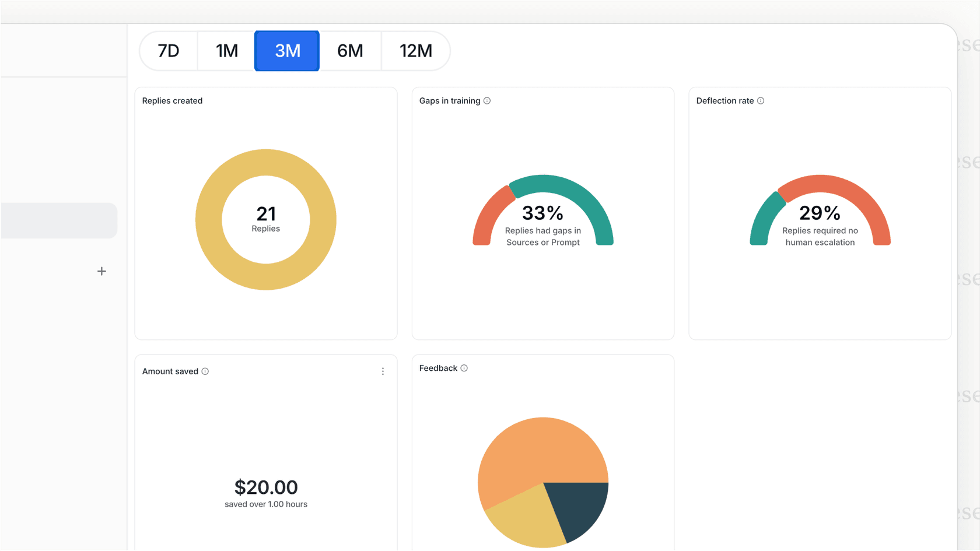Click the info icon beside Gaps in training
Image resolution: width=980 pixels, height=551 pixels.
tap(487, 100)
